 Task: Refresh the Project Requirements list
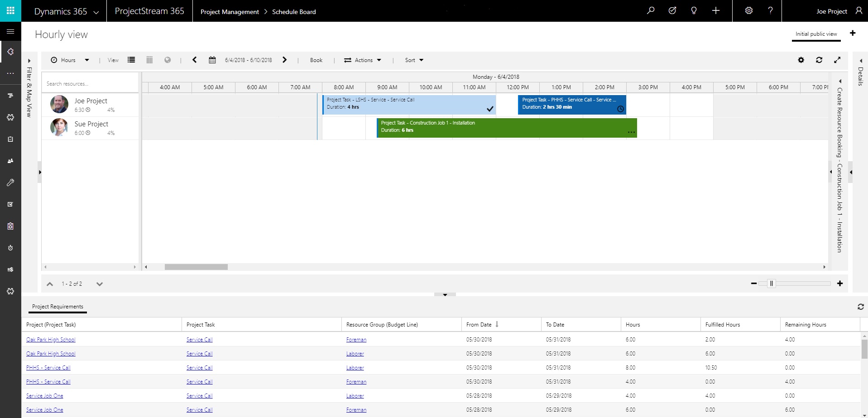860,307
